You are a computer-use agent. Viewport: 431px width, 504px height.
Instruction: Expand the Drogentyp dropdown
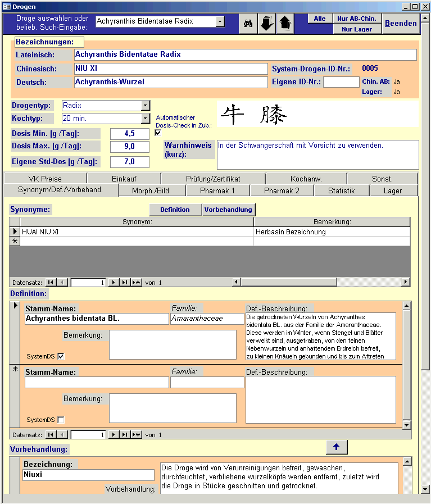tap(145, 106)
